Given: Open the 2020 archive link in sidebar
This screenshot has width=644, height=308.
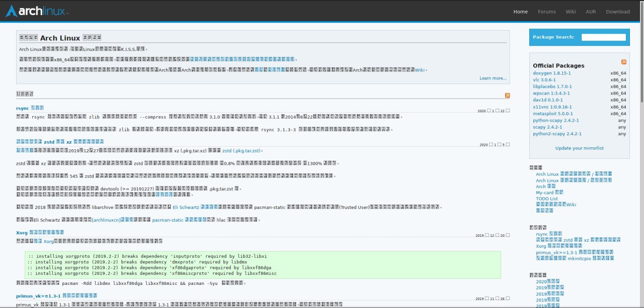Looking at the screenshot, I should tap(547, 282).
